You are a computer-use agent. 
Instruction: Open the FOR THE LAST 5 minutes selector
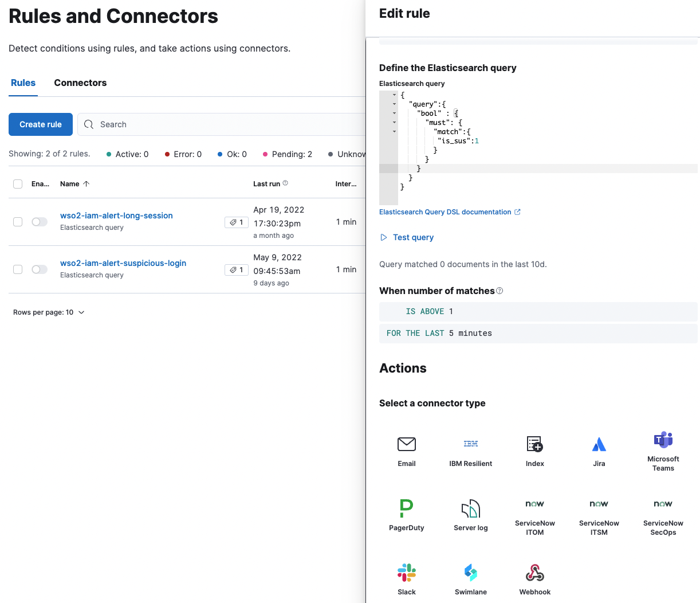click(x=538, y=333)
